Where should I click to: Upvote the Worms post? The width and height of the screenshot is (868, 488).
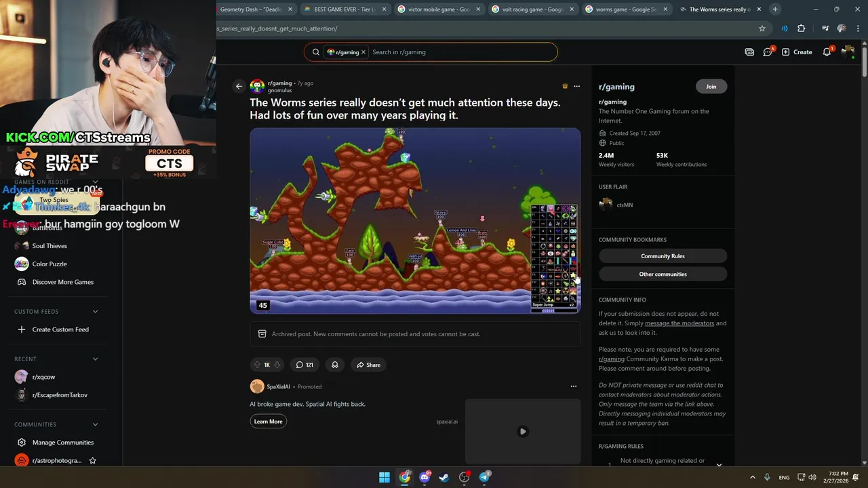pyautogui.click(x=256, y=365)
